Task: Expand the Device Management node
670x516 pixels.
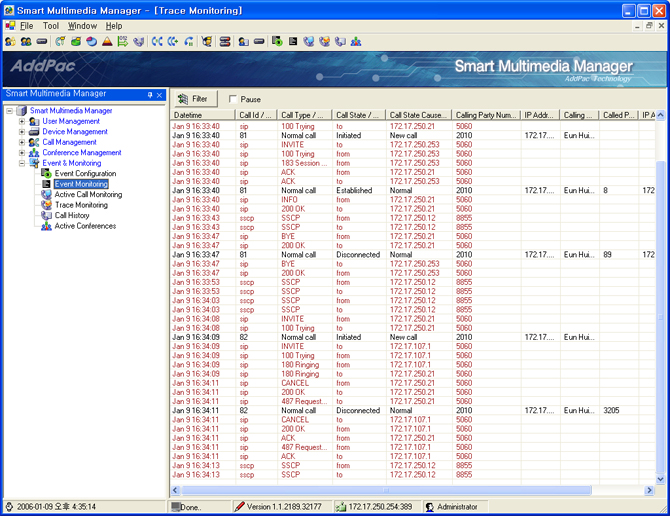Action: [x=22, y=132]
